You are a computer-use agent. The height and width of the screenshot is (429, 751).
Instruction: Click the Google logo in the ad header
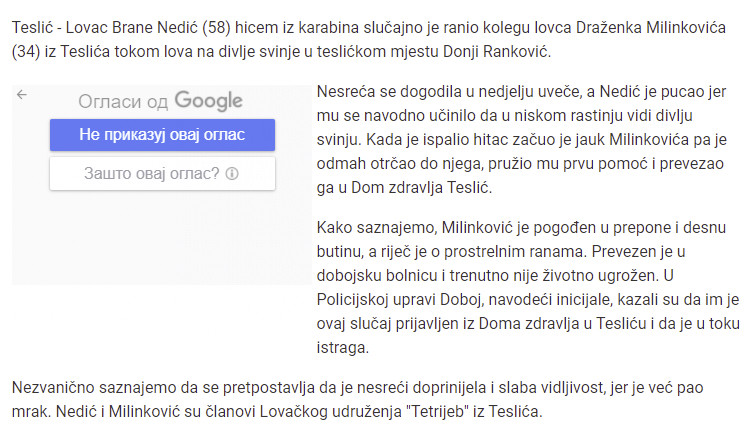click(x=208, y=101)
